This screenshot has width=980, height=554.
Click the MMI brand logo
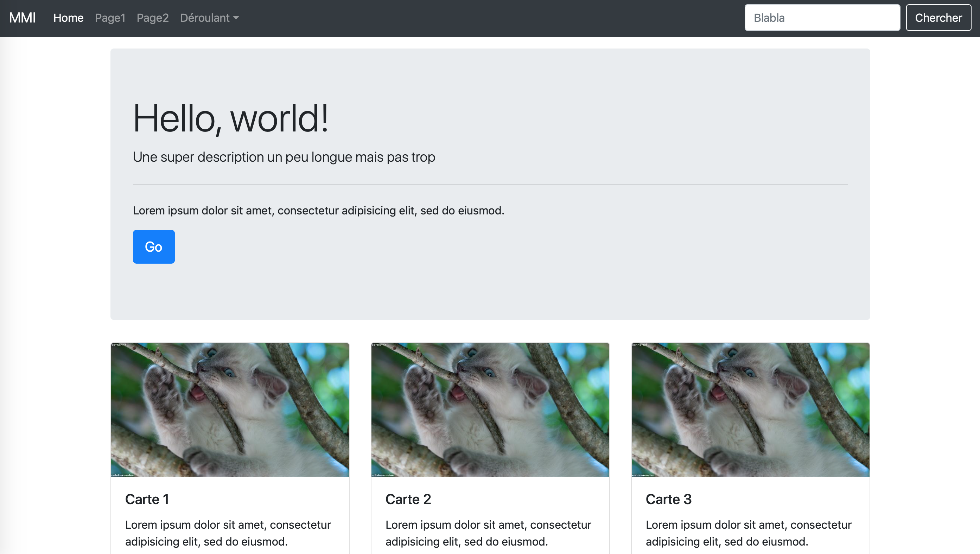23,18
